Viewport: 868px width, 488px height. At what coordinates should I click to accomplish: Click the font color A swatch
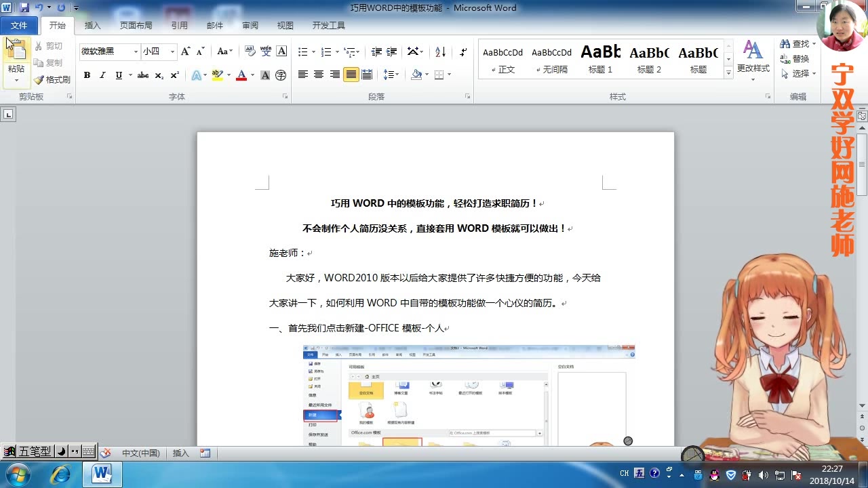click(241, 75)
